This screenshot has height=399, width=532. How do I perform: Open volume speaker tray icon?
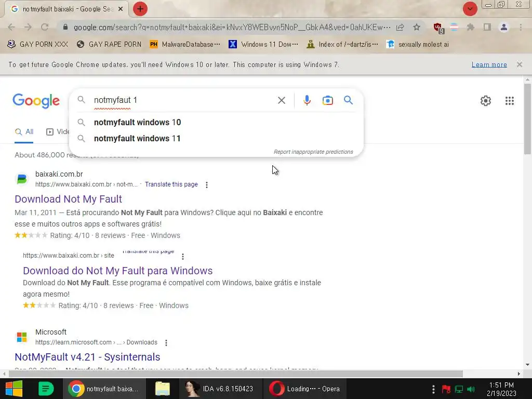coord(471,389)
